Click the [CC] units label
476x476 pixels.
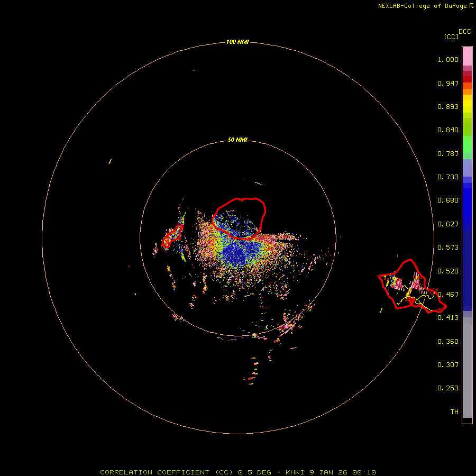451,36
